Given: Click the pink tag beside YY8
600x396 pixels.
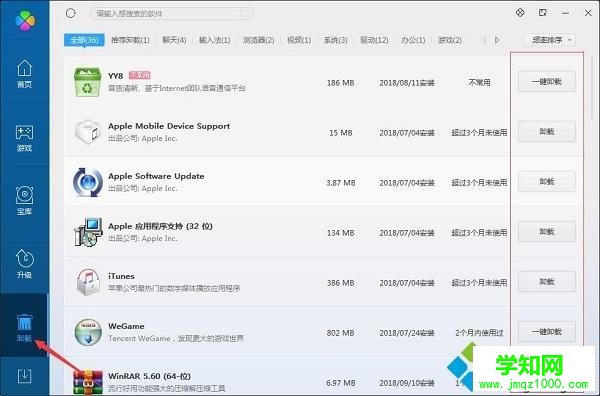Looking at the screenshot, I should [x=139, y=75].
